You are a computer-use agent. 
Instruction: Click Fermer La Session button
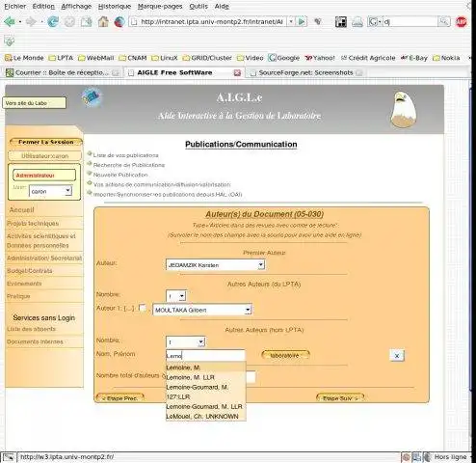pos(46,142)
